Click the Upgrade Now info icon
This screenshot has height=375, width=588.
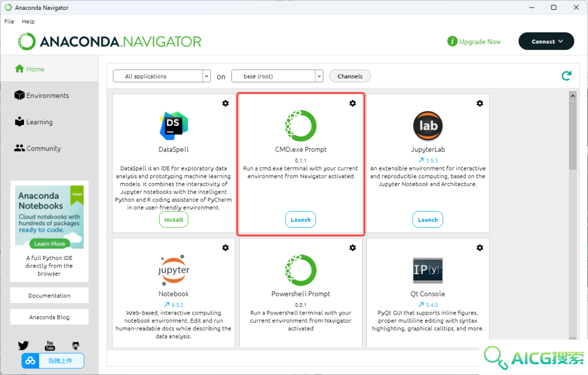(452, 41)
